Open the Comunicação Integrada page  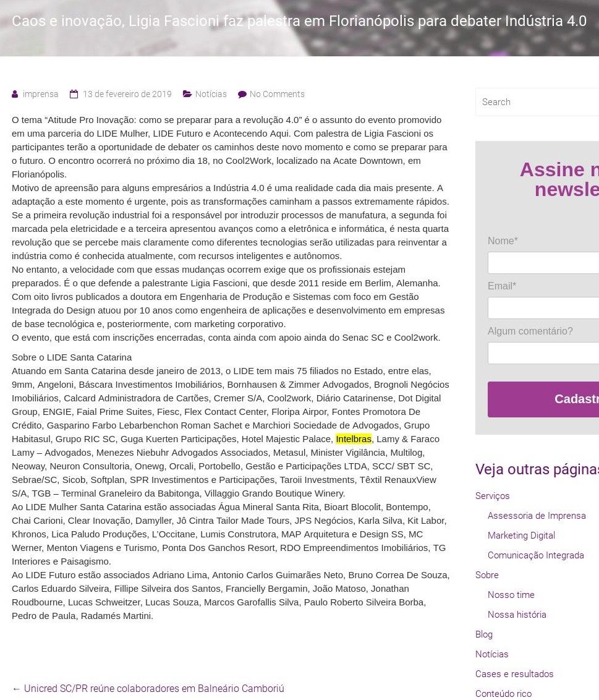[x=535, y=555]
